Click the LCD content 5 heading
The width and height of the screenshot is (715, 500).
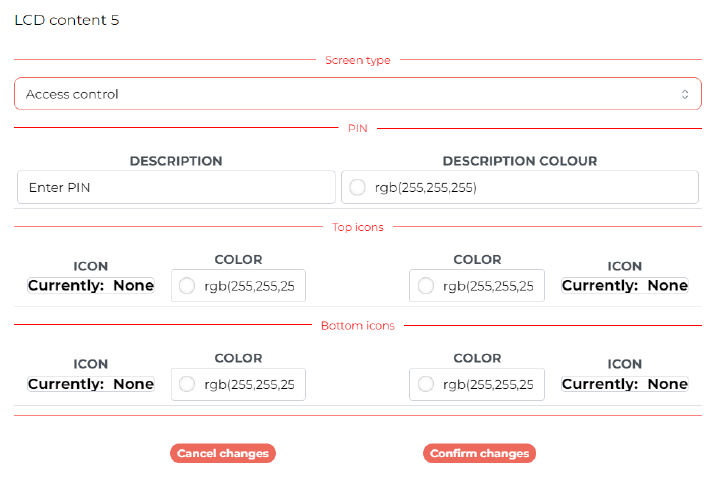[x=67, y=20]
